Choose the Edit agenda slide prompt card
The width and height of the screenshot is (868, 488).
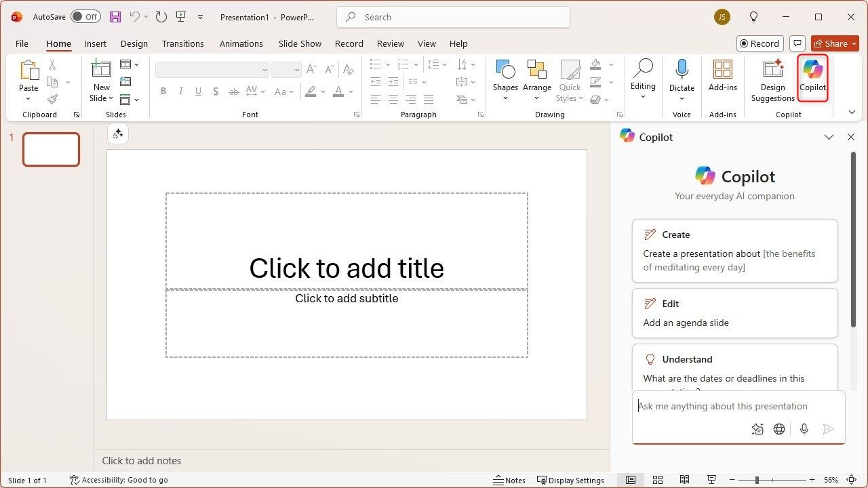point(735,313)
